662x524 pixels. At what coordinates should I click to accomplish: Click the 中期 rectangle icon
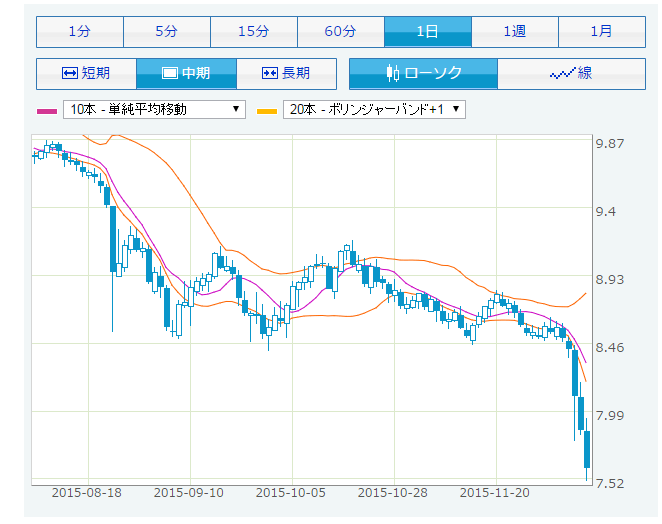(170, 73)
